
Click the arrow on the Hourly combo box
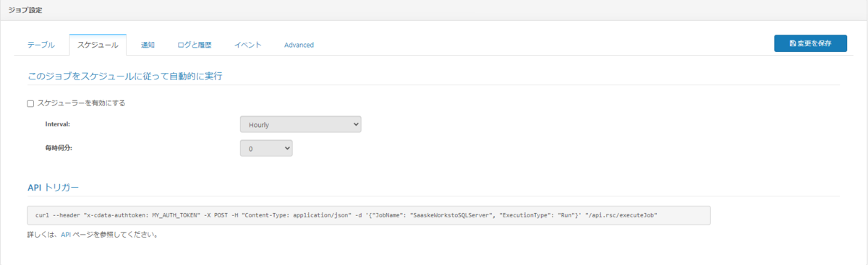pyautogui.click(x=354, y=125)
